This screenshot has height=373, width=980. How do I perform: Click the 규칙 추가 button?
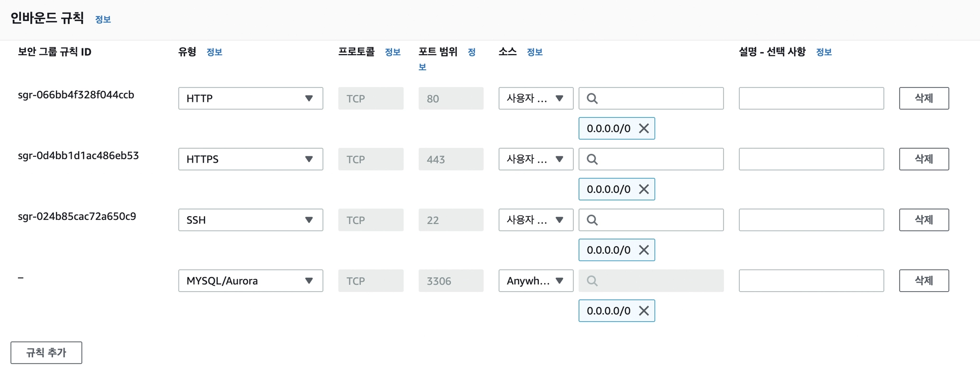coord(46,352)
